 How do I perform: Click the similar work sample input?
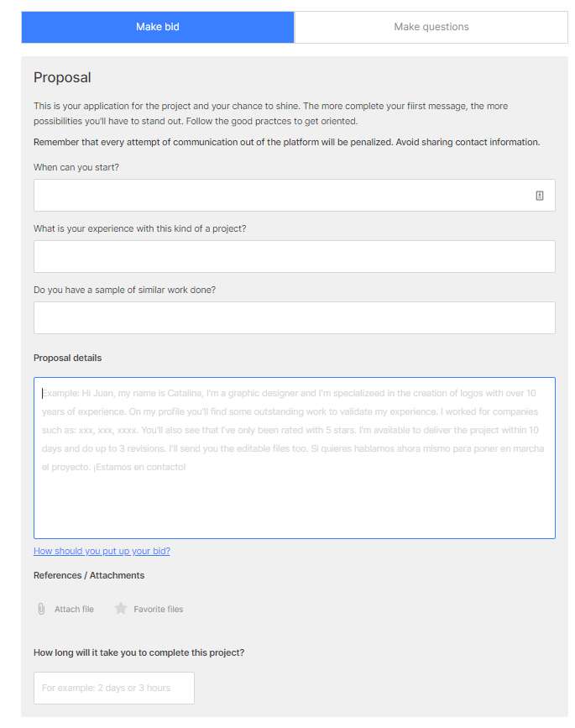tap(294, 317)
